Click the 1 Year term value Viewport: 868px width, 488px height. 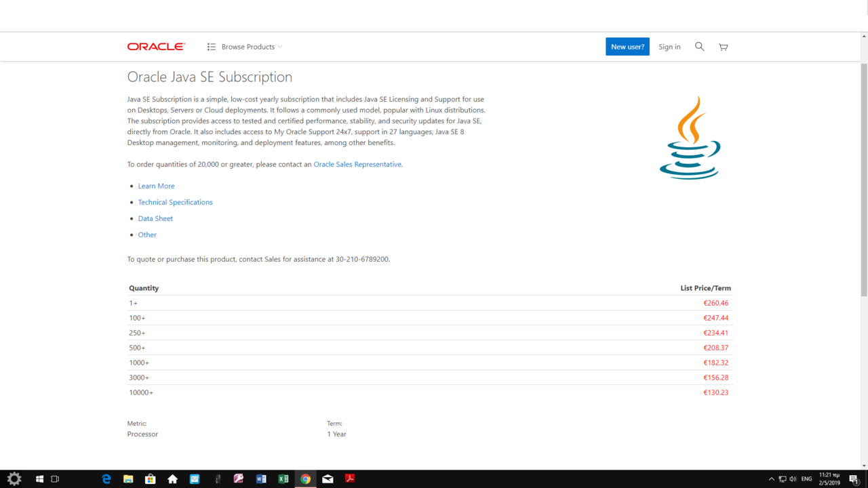[x=336, y=434]
